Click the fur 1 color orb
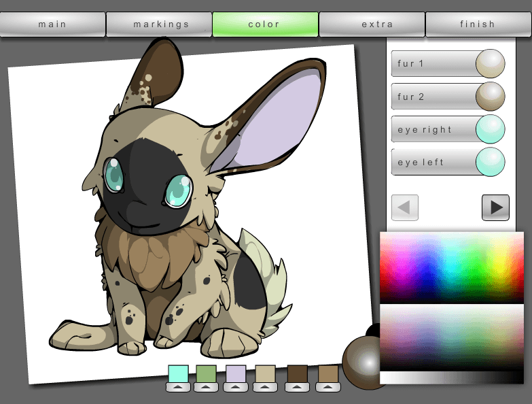The image size is (532, 404). tap(491, 63)
